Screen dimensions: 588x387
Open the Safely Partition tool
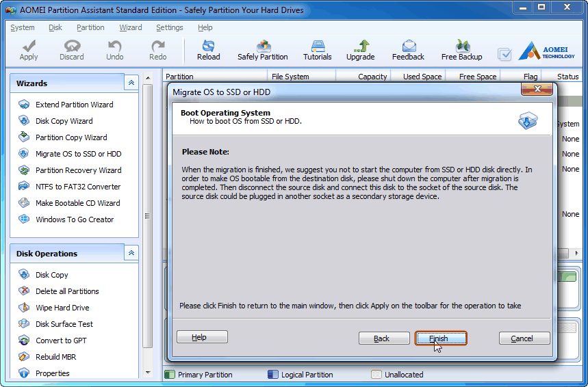coord(262,50)
